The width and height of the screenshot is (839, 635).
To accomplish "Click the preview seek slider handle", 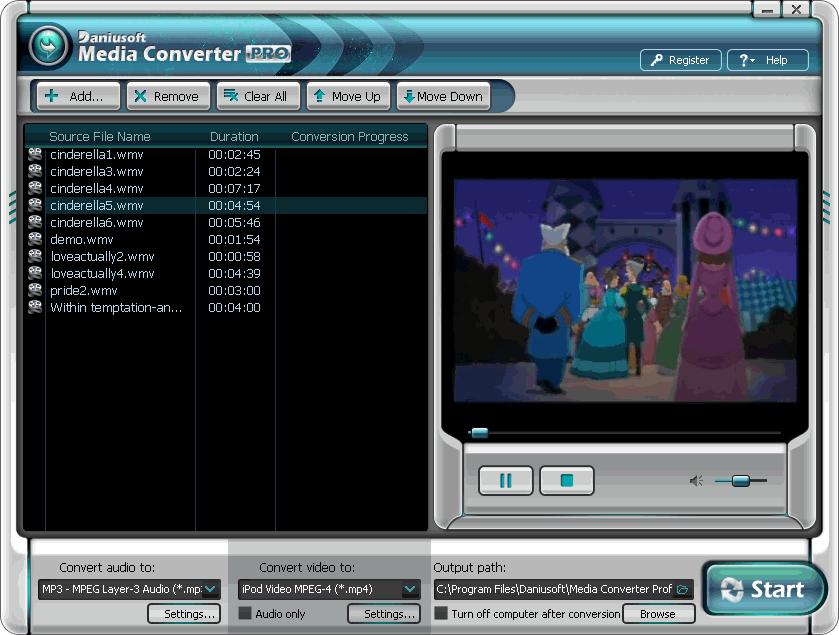I will [x=479, y=433].
